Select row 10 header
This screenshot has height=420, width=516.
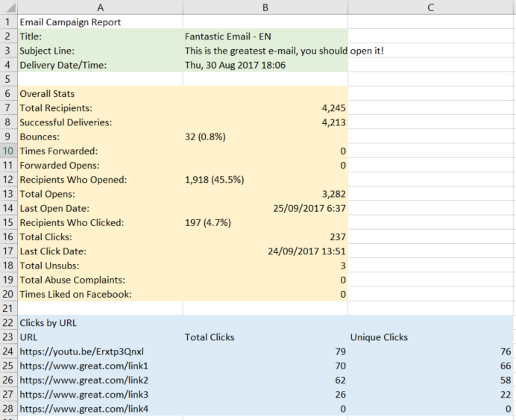(x=8, y=151)
